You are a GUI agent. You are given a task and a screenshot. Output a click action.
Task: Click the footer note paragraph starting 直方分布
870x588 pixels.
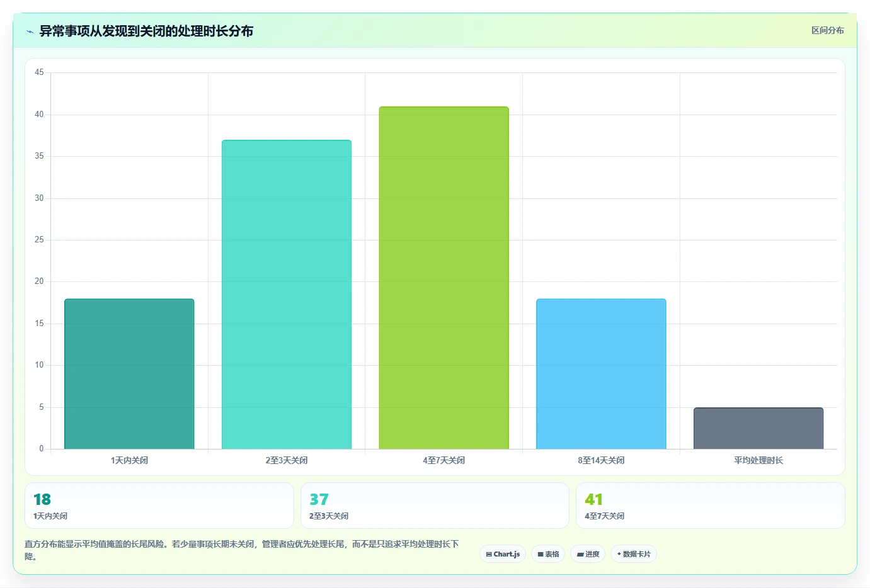click(242, 550)
